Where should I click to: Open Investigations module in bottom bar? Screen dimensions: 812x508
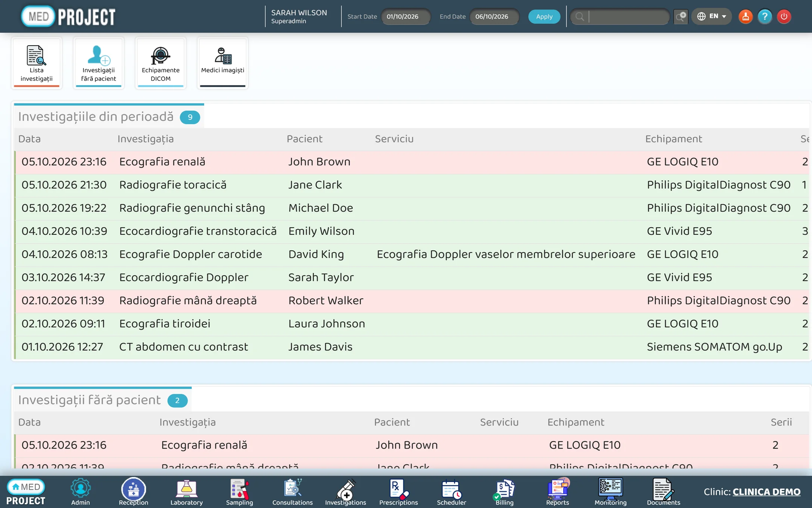click(x=345, y=492)
